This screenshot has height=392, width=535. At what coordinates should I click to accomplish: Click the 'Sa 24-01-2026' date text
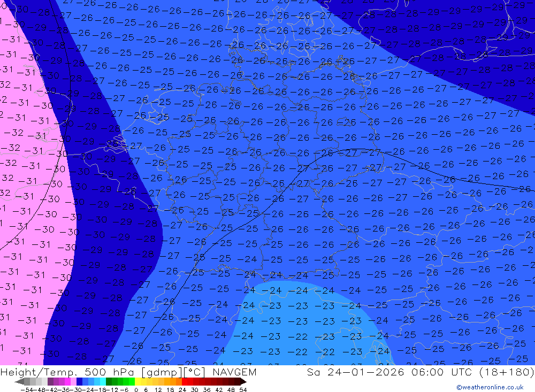tap(356, 372)
